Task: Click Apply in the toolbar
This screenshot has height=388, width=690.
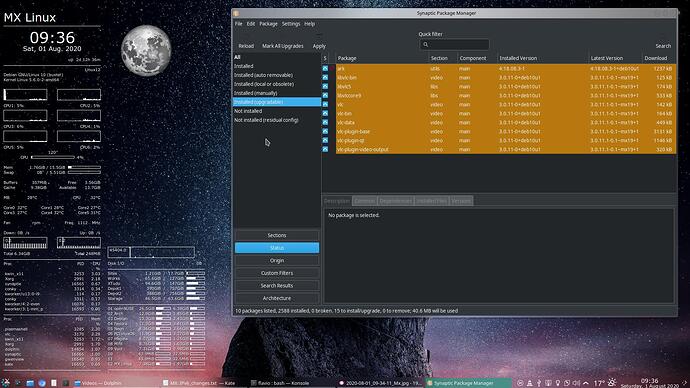Action: click(x=319, y=46)
